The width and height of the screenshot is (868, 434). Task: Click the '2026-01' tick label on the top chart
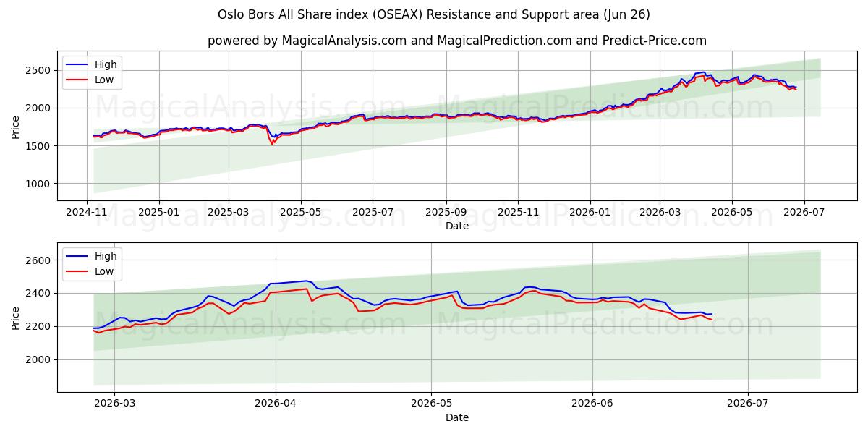point(590,211)
